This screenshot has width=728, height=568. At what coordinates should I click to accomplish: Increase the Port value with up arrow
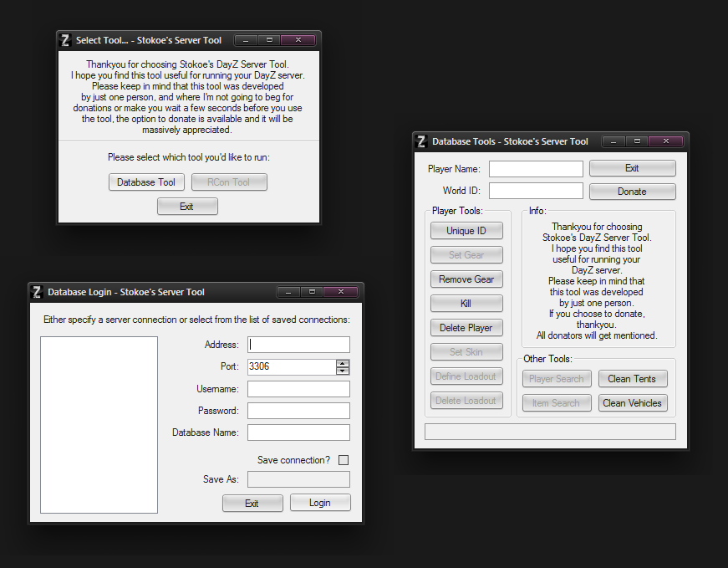pyautogui.click(x=343, y=364)
